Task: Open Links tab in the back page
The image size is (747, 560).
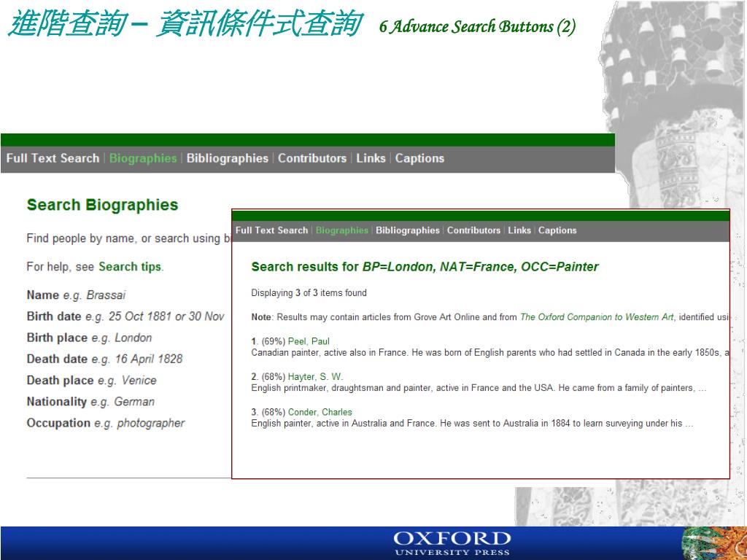Action: tap(371, 158)
